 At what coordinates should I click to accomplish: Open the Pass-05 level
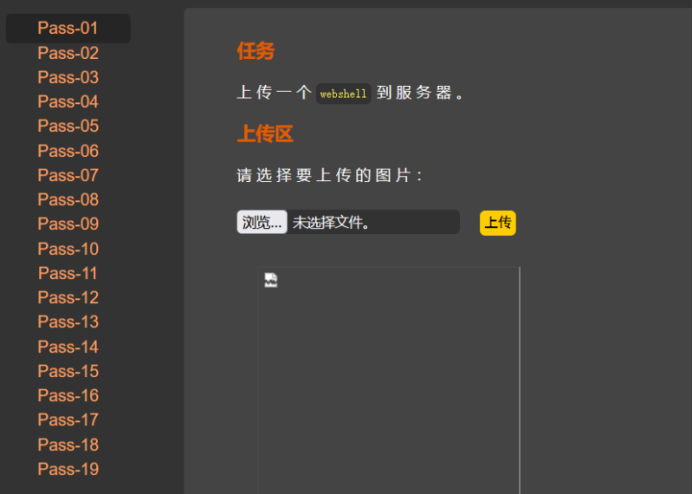(x=68, y=126)
